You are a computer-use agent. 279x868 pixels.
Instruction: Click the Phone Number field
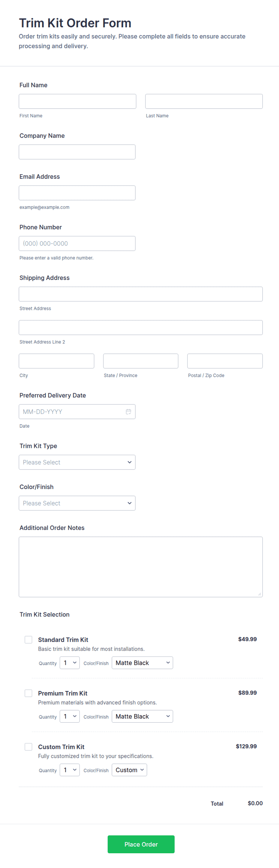[x=77, y=243]
